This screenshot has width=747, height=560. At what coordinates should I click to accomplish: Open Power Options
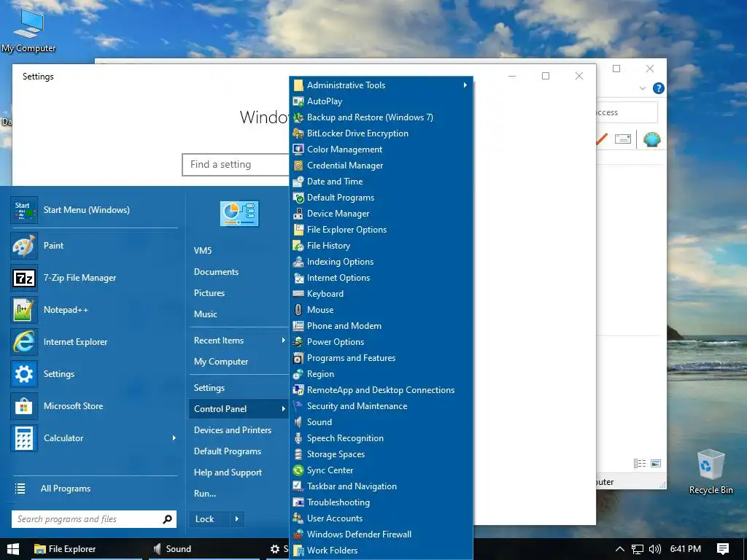(x=381, y=342)
